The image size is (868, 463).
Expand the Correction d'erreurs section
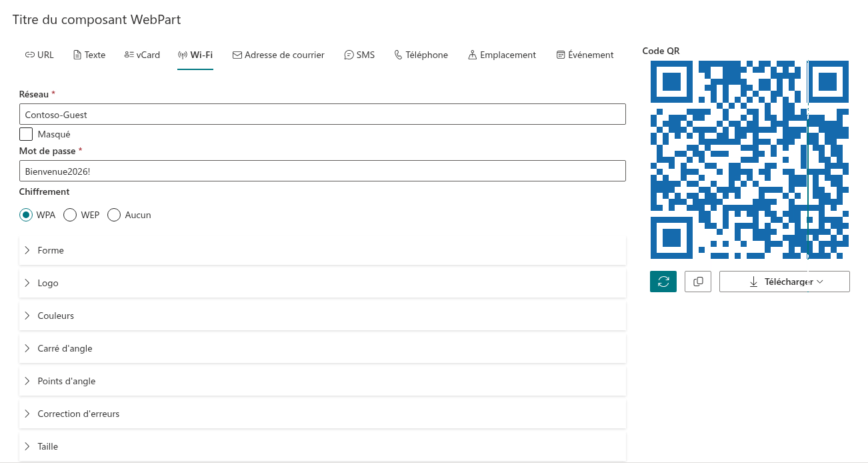click(323, 414)
